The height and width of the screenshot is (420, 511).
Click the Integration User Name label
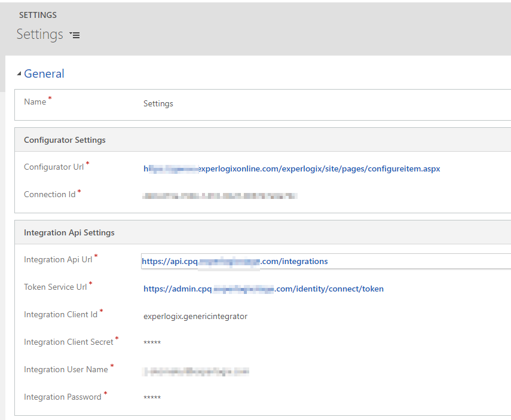66,369
